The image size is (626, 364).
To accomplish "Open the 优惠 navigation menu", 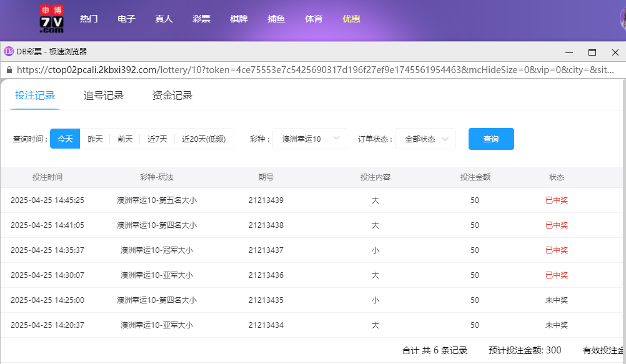I will [x=351, y=19].
